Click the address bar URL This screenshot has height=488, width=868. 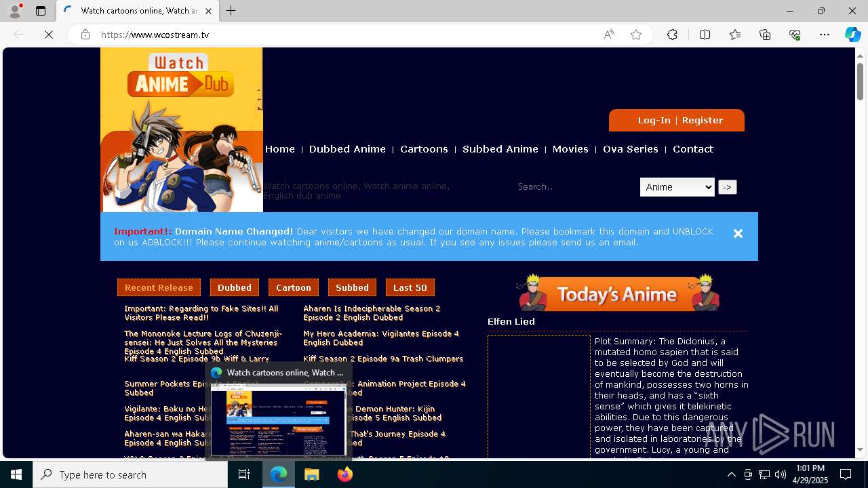coord(155,35)
